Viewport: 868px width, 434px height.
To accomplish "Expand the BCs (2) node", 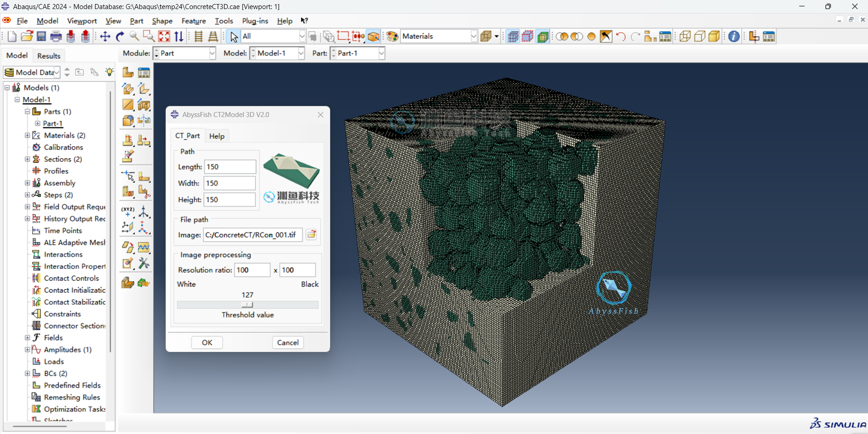I will tap(27, 374).
